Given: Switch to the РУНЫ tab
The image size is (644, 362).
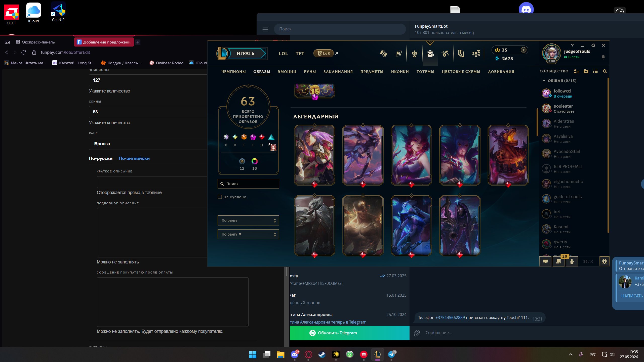Looking at the screenshot, I should (310, 72).
